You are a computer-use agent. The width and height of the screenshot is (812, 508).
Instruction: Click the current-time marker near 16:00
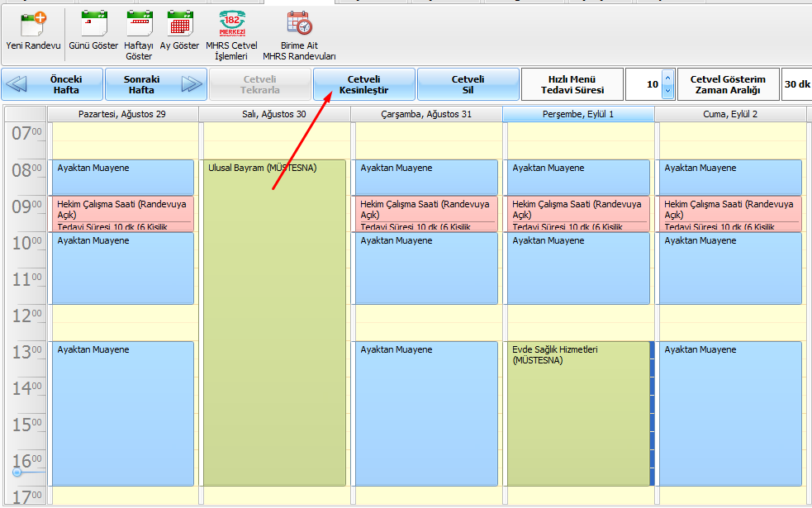click(17, 472)
